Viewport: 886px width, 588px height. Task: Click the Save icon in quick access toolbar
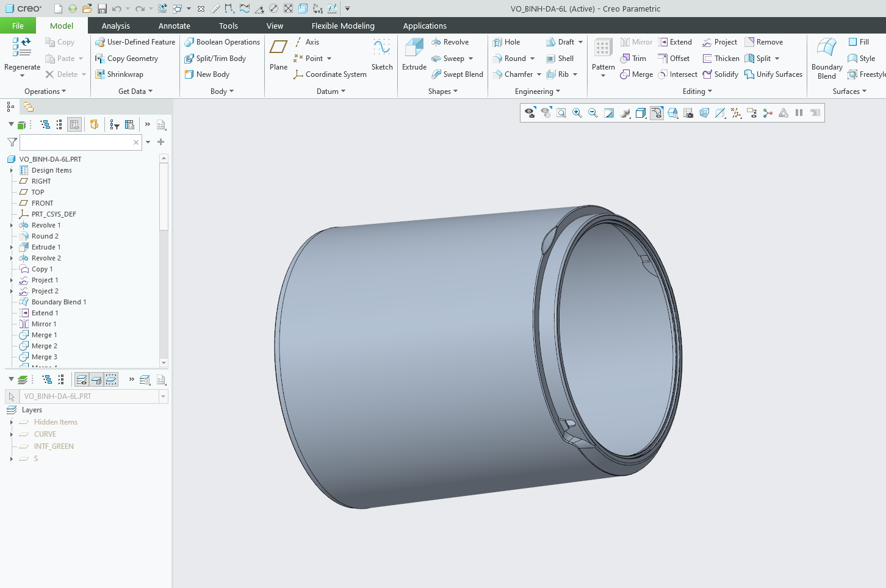click(102, 9)
